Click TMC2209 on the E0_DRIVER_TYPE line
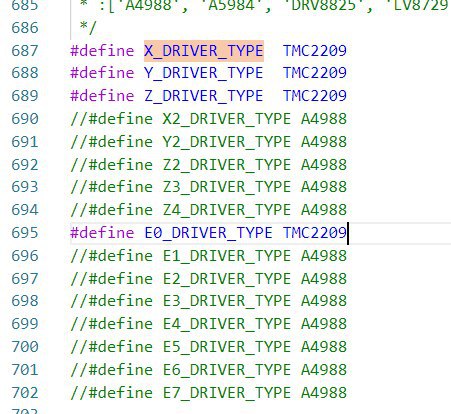This screenshot has width=451, height=414. click(315, 233)
